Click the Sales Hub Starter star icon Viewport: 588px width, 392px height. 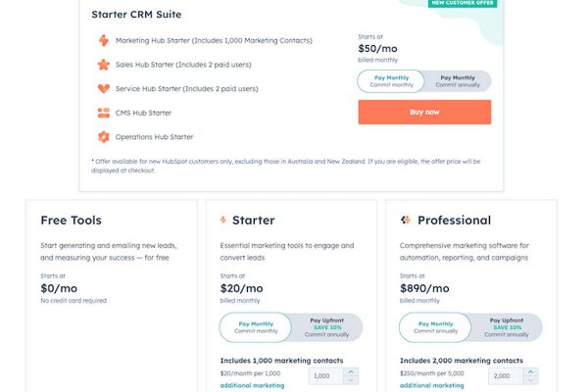click(x=104, y=65)
